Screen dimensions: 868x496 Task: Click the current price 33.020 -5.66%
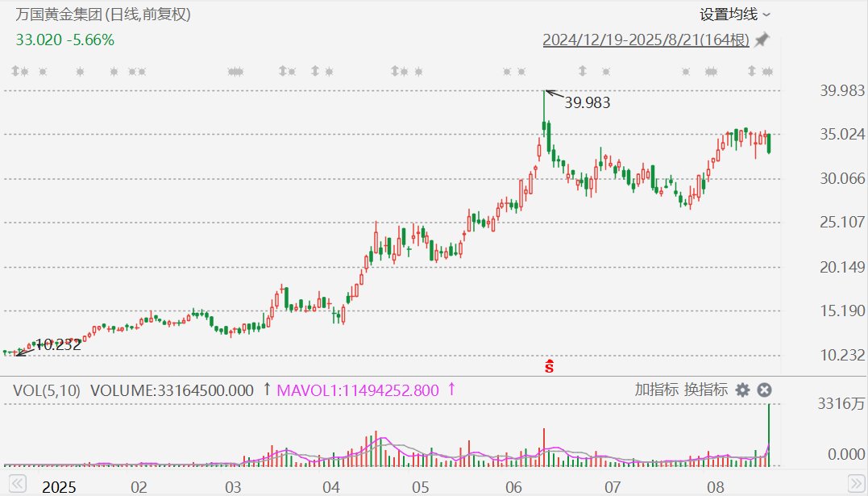(64, 40)
